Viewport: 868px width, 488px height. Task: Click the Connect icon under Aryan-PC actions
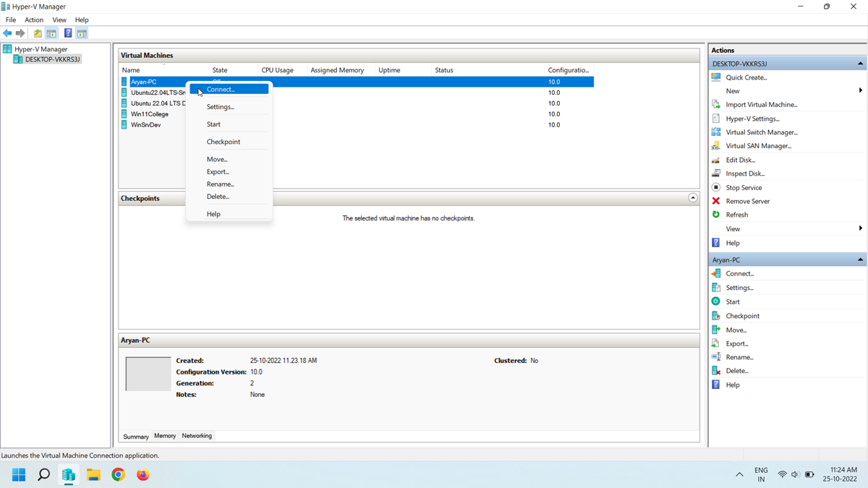pos(716,273)
